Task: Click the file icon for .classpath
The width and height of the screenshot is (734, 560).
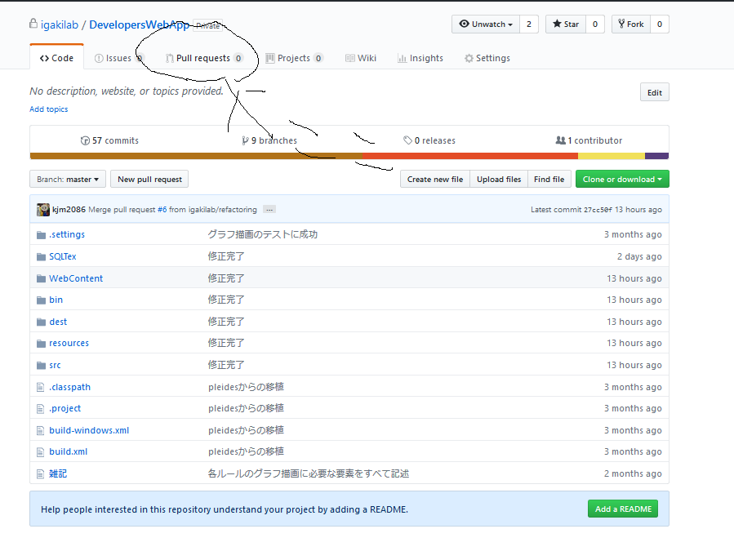Action: 41,387
